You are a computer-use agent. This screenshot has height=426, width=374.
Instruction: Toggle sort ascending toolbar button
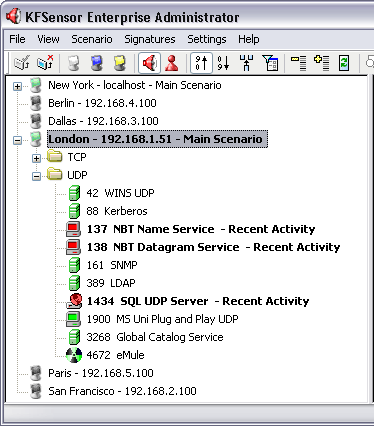point(201,63)
